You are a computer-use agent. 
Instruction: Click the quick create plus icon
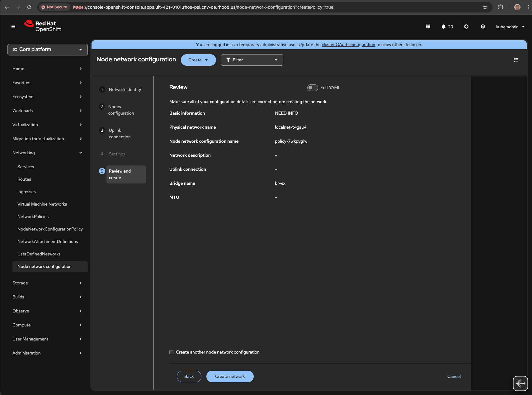pyautogui.click(x=466, y=27)
